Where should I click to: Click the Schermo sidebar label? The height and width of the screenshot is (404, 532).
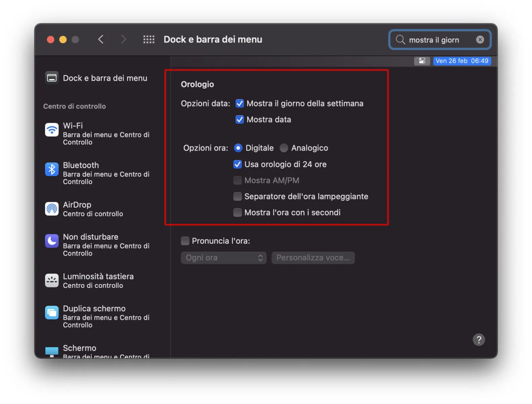(x=80, y=348)
